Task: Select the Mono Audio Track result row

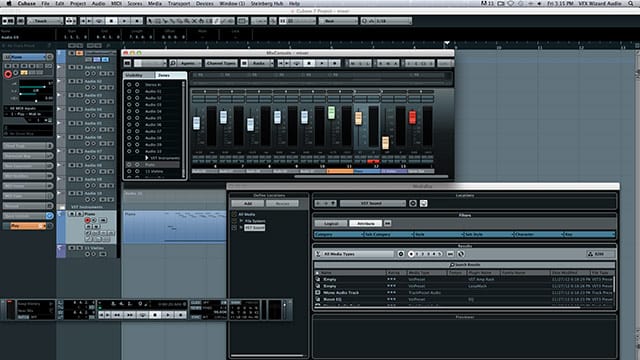Action: [x=464, y=293]
